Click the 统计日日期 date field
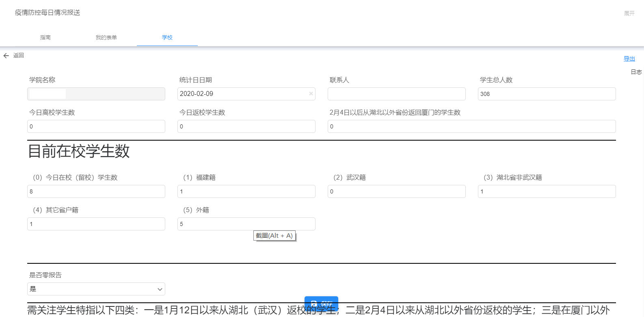 (242, 94)
